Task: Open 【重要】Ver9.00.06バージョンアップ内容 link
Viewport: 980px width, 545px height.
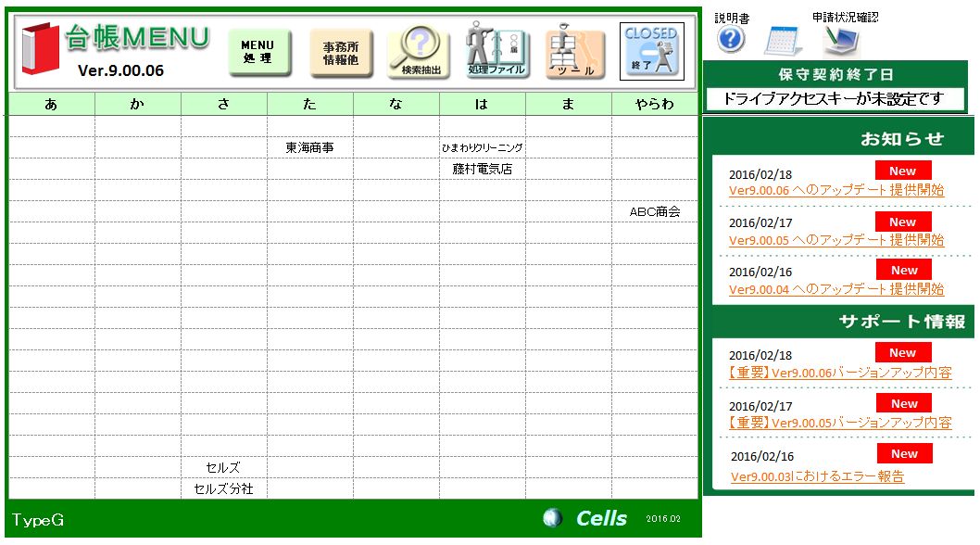Action: (840, 373)
